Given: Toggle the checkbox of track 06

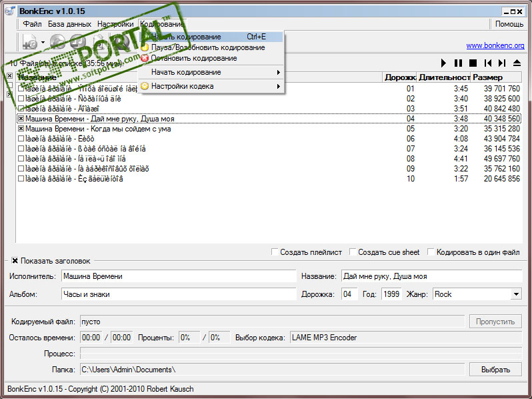Looking at the screenshot, I should pyautogui.click(x=21, y=139).
